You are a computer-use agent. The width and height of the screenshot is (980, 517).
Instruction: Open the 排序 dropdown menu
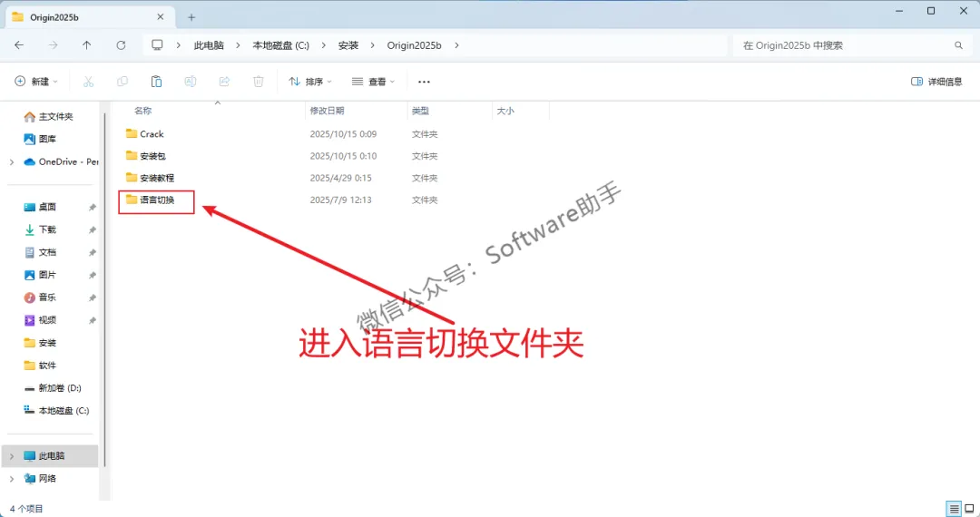point(310,81)
